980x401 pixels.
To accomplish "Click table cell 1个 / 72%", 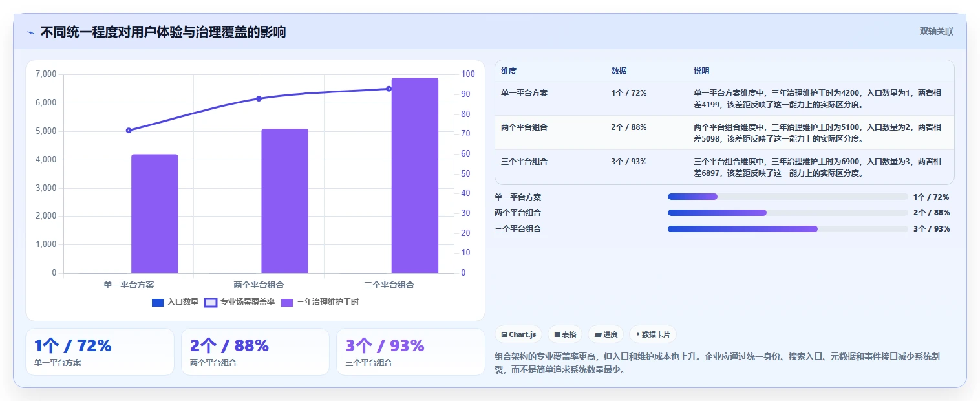I will click(x=629, y=93).
